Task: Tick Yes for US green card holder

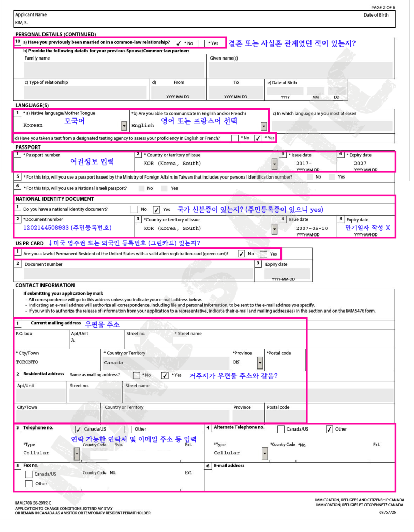Action: click(263, 254)
